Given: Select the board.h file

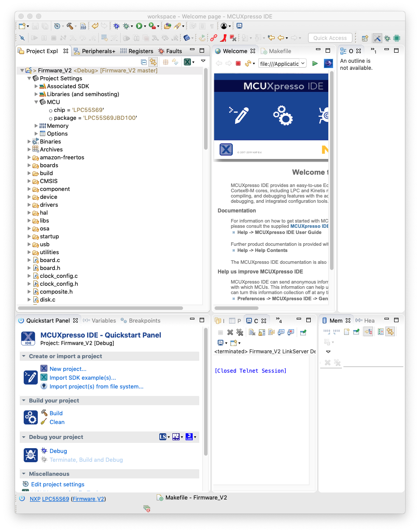Looking at the screenshot, I should pyautogui.click(x=50, y=268).
